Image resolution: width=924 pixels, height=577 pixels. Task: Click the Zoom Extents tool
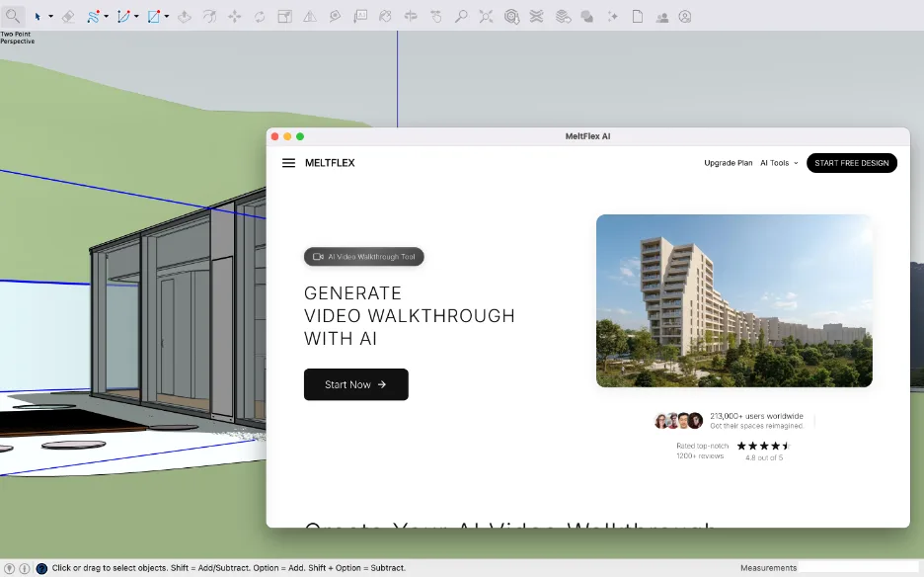(x=486, y=17)
